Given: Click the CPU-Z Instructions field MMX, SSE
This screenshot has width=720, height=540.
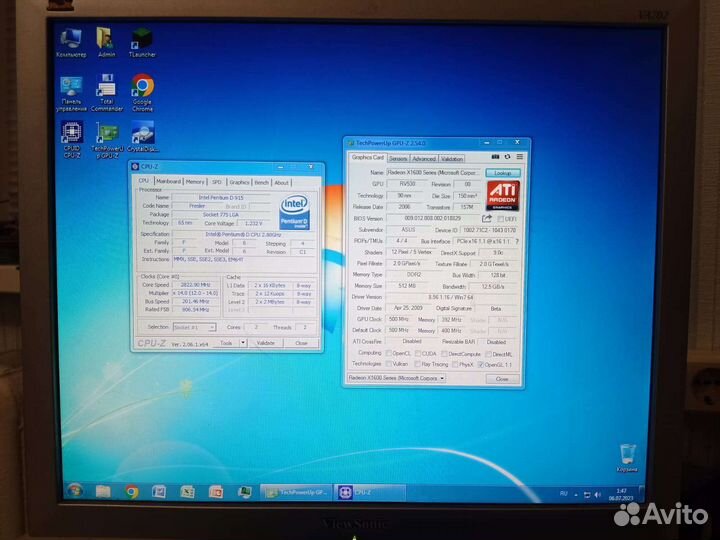Looking at the screenshot, I should pyautogui.click(x=244, y=264).
